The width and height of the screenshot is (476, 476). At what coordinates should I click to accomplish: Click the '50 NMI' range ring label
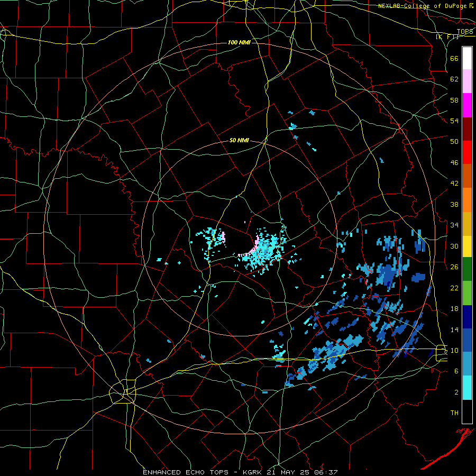coord(239,140)
